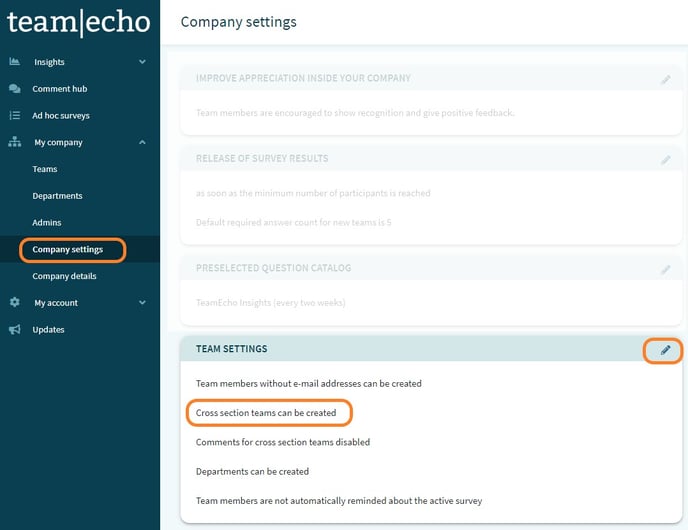This screenshot has width=688, height=530.
Task: Click the team|echo logo
Action: coord(78,22)
